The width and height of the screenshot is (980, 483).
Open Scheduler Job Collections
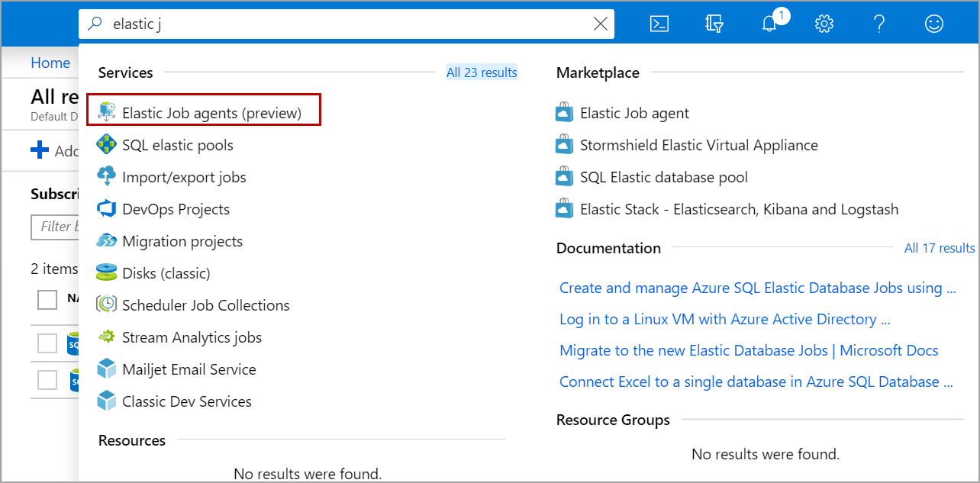tap(205, 305)
